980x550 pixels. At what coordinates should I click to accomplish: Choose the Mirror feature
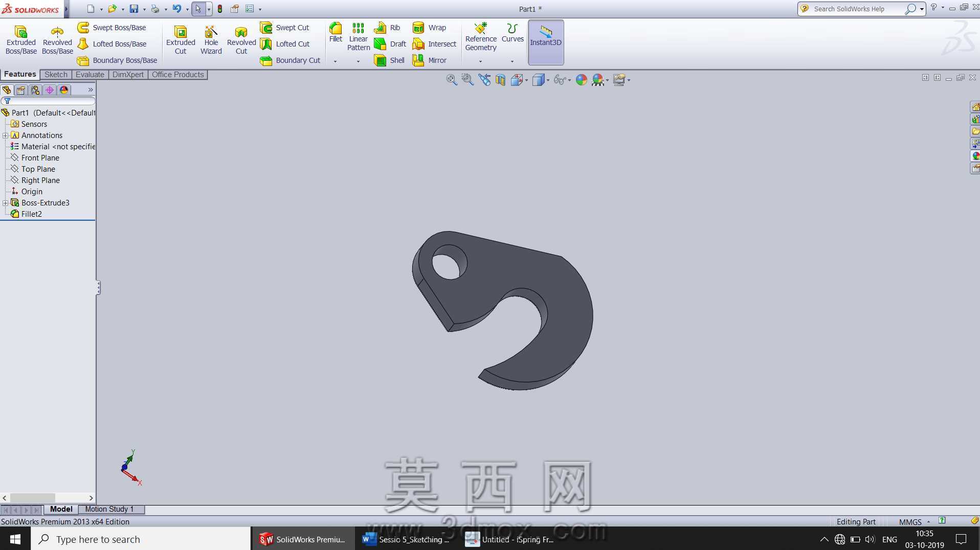pyautogui.click(x=430, y=60)
